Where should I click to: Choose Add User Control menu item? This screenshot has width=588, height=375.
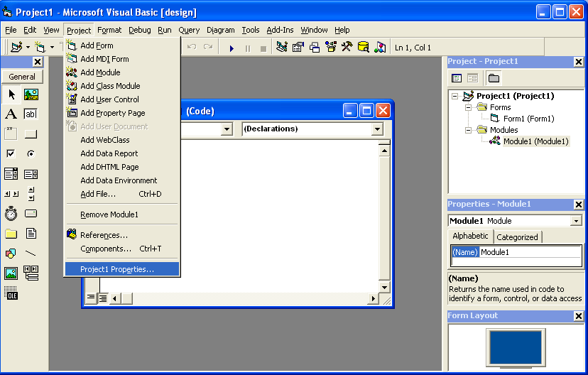click(122, 99)
